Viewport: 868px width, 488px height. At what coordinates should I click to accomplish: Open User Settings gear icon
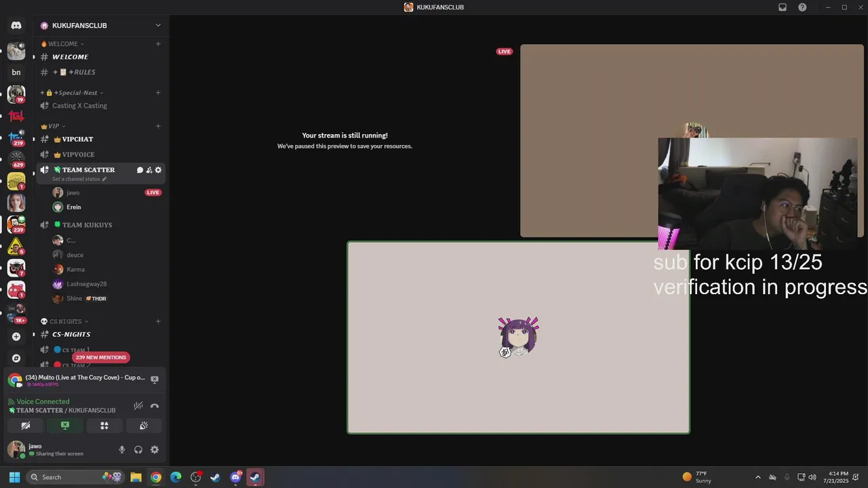coord(155,449)
